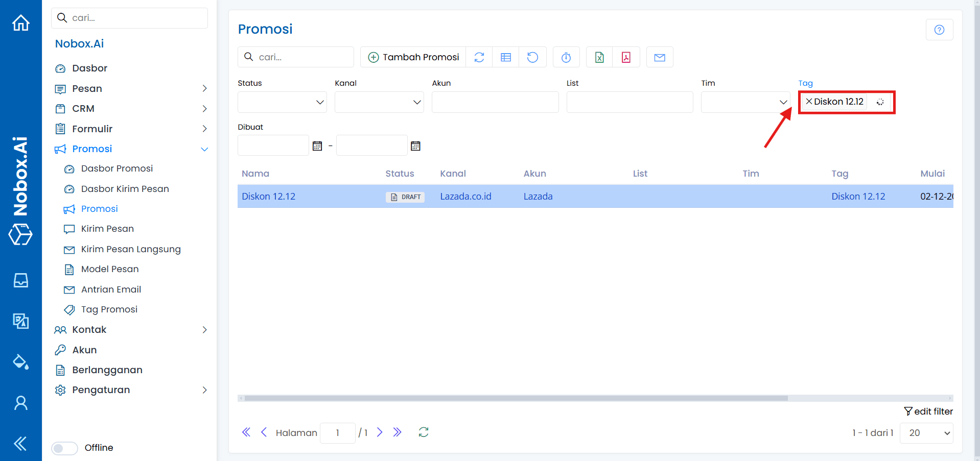Click the Tambah Promosi button

click(x=413, y=57)
